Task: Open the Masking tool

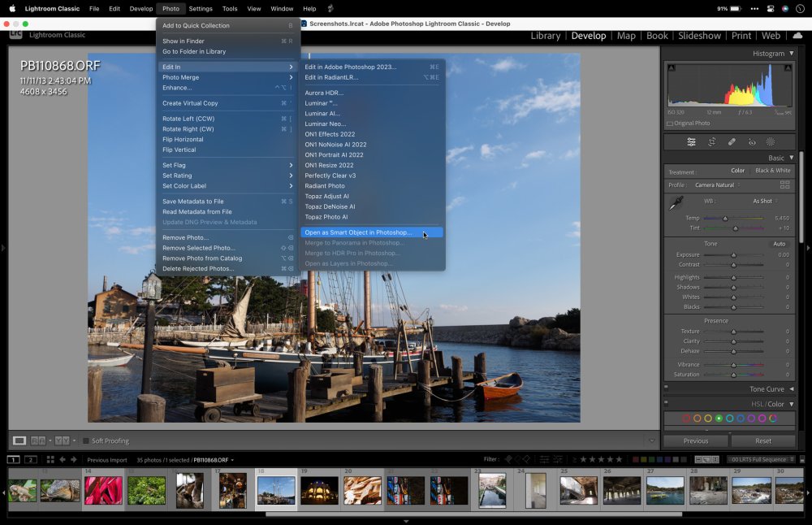Action: tap(771, 141)
